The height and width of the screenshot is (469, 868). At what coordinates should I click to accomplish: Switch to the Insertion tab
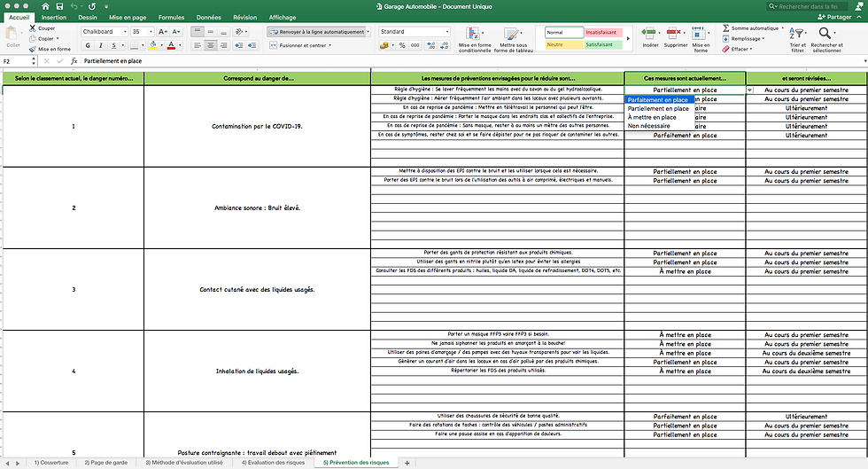pyautogui.click(x=54, y=17)
